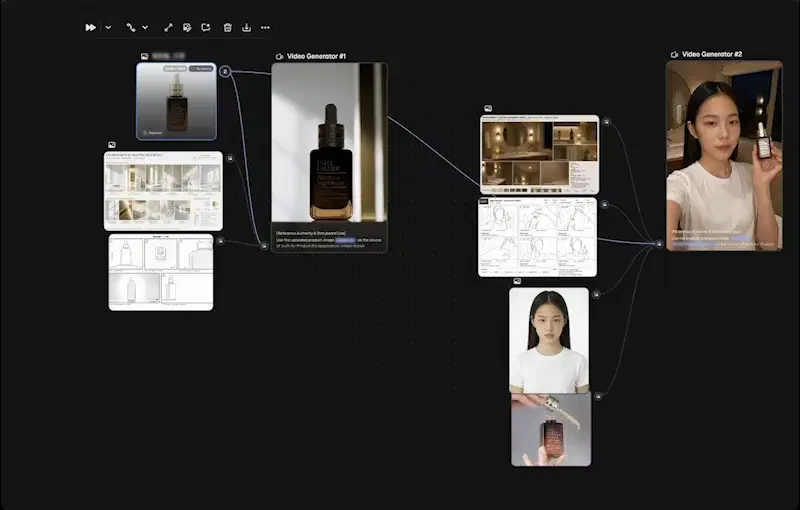800x510 pixels.
Task: Click image icon above woman portrait node
Action: 517,281
